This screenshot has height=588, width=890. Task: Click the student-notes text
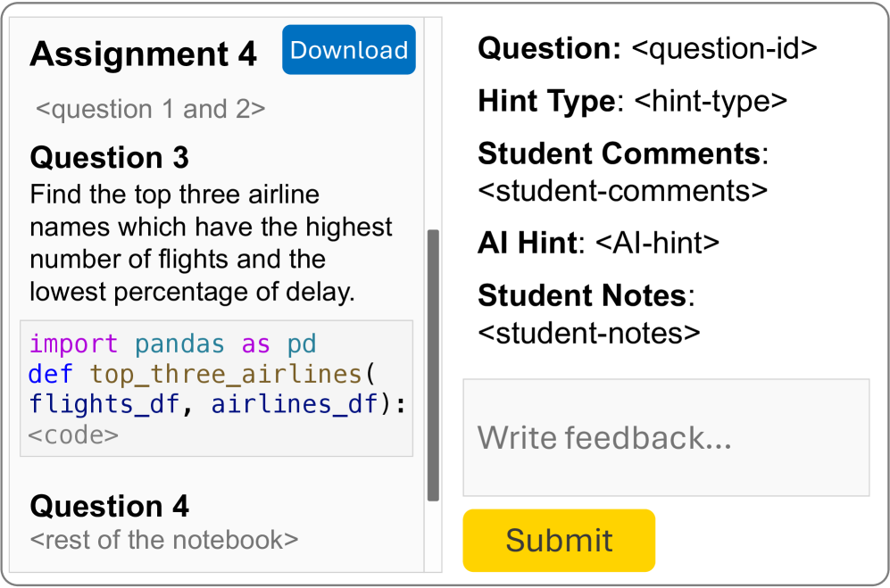click(x=589, y=332)
